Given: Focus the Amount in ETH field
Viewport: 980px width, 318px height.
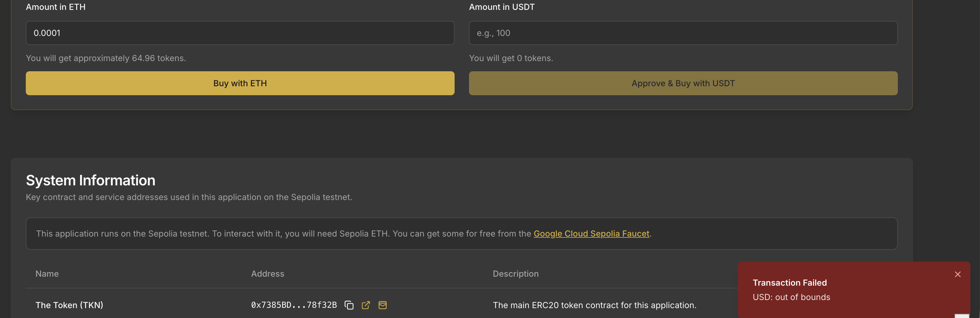Looking at the screenshot, I should 240,33.
